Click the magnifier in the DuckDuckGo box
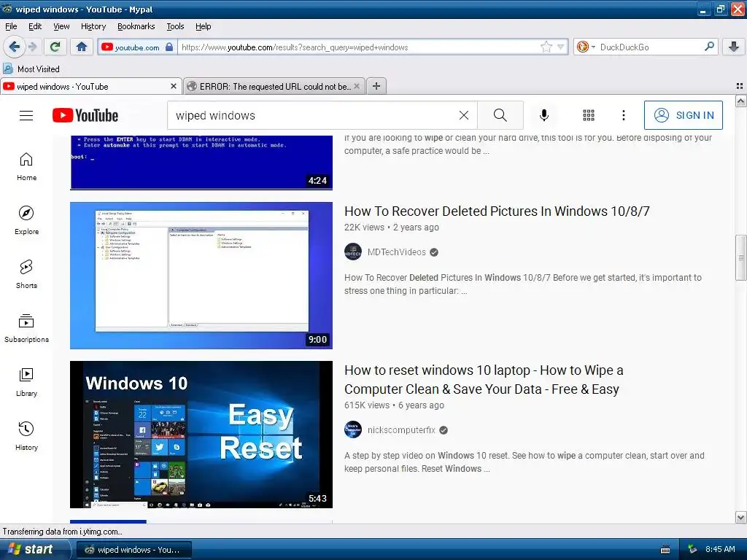This screenshot has height=560, width=747. tap(709, 47)
